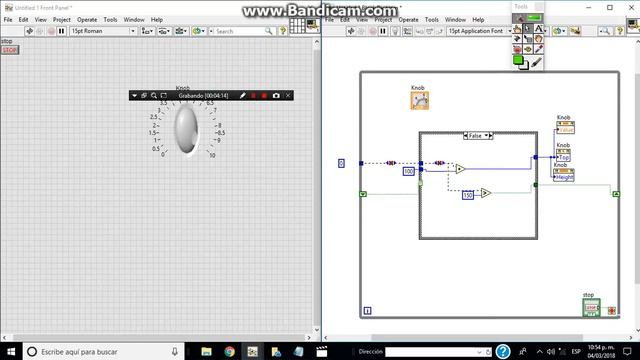Open the 15pt Roman font dropdown
The image size is (640, 360).
(x=103, y=31)
